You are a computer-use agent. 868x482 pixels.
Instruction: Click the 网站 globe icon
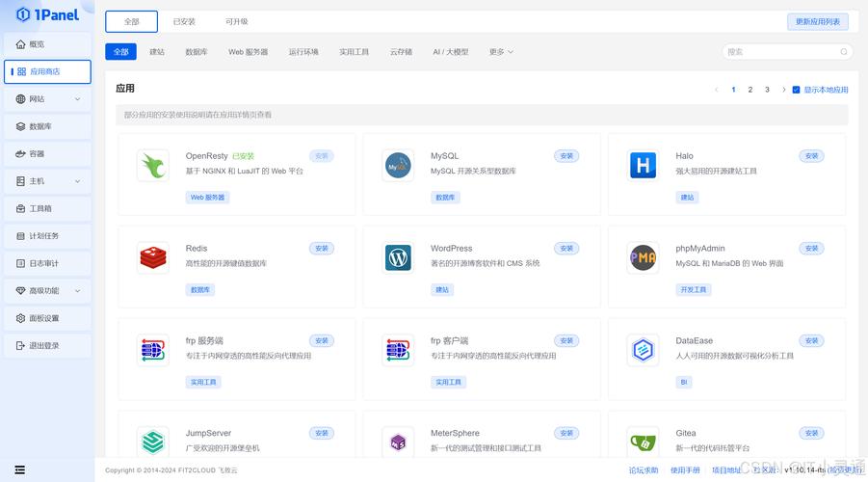[20, 99]
